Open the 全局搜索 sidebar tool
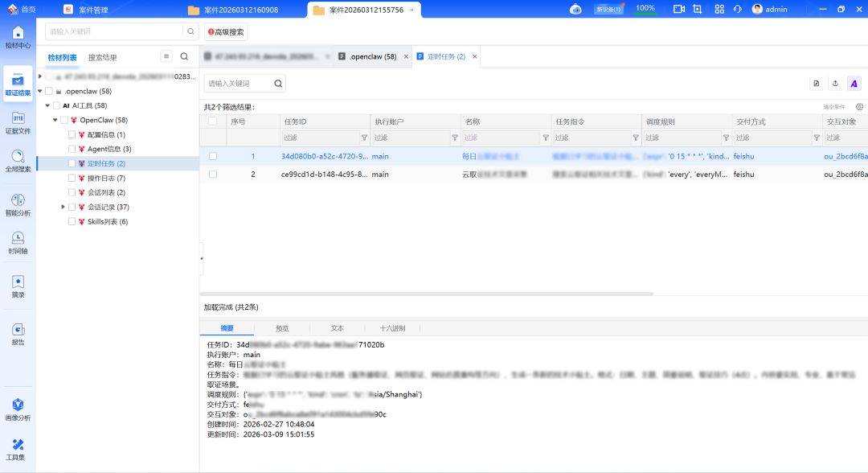Image resolution: width=868 pixels, height=473 pixels. coord(18,161)
